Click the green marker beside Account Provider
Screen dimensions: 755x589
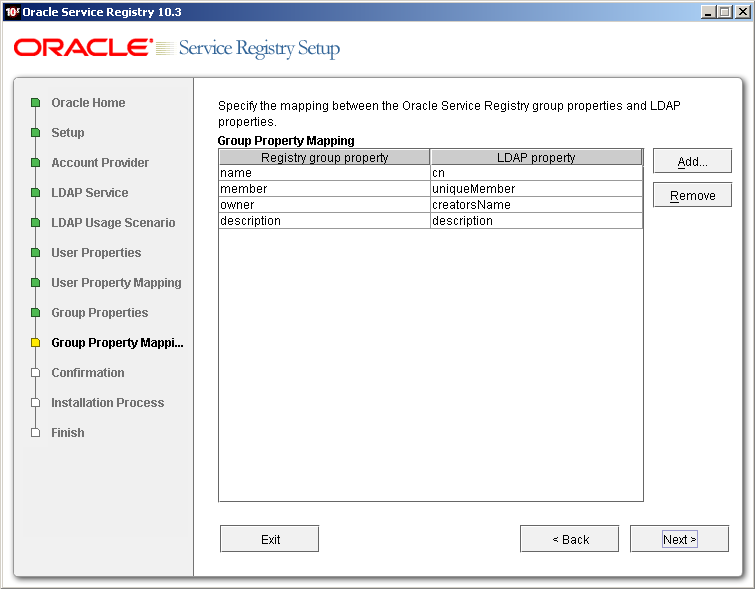[35, 163]
